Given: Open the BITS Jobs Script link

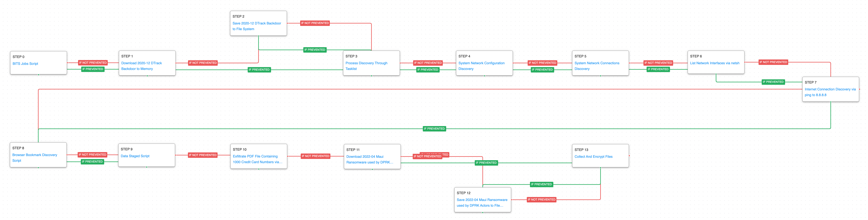Looking at the screenshot, I should pos(25,64).
